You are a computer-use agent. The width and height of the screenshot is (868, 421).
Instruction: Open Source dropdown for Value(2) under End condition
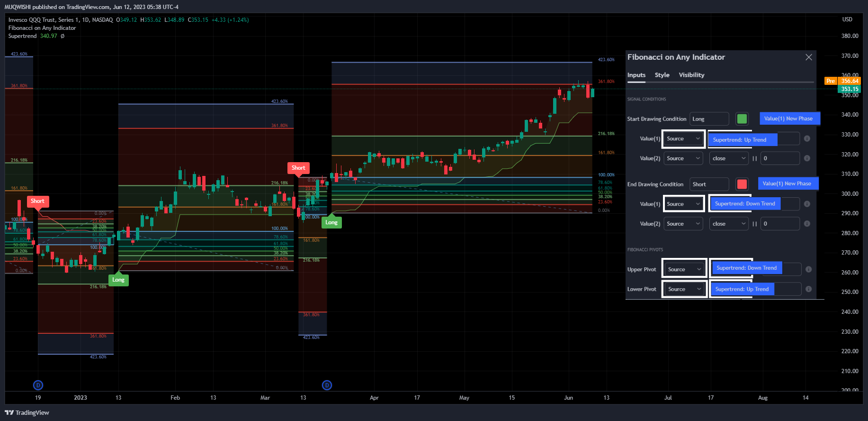(683, 224)
